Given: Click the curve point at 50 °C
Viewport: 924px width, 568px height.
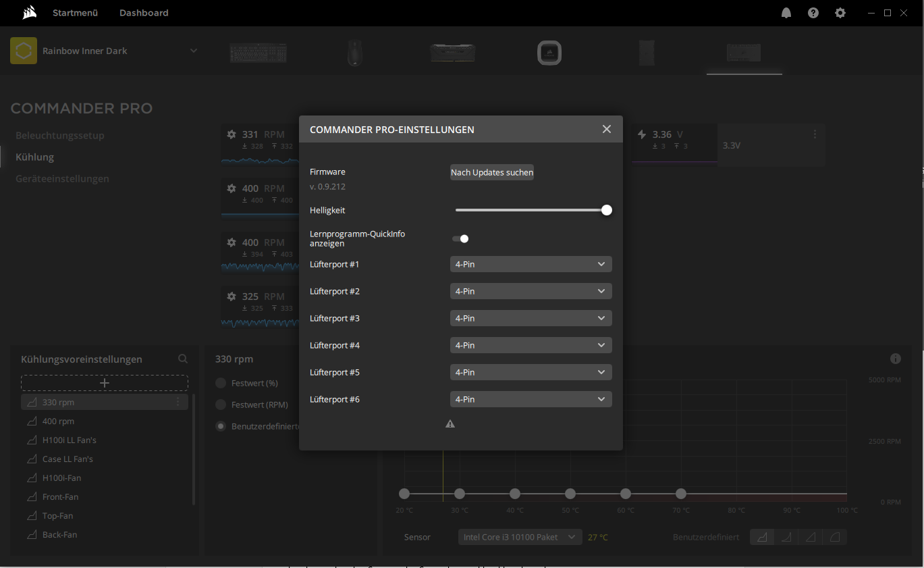Looking at the screenshot, I should pyautogui.click(x=570, y=494).
